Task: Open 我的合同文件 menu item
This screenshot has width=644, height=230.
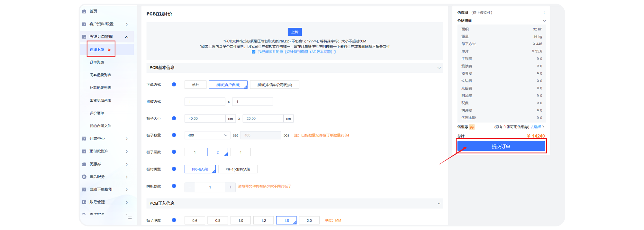Action: pos(100,126)
